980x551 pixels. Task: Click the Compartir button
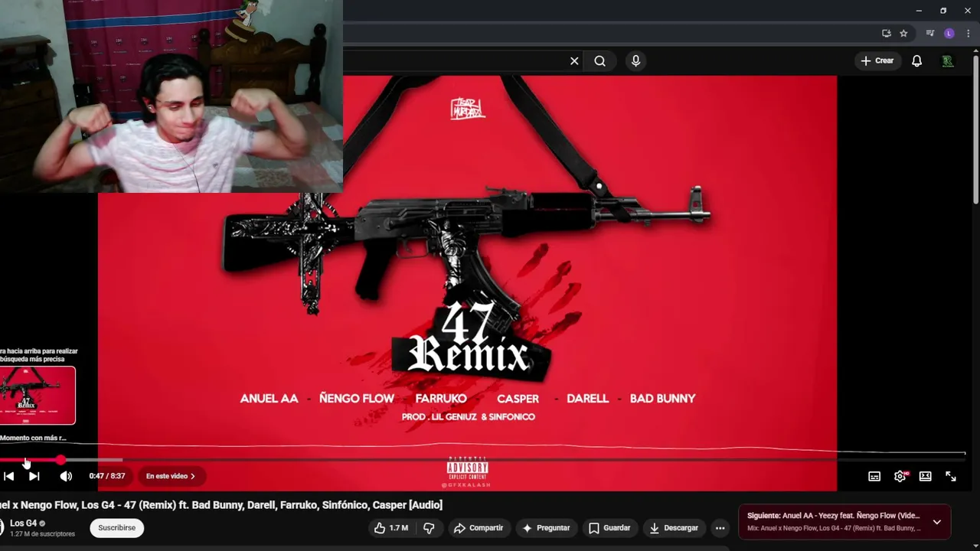tap(479, 528)
